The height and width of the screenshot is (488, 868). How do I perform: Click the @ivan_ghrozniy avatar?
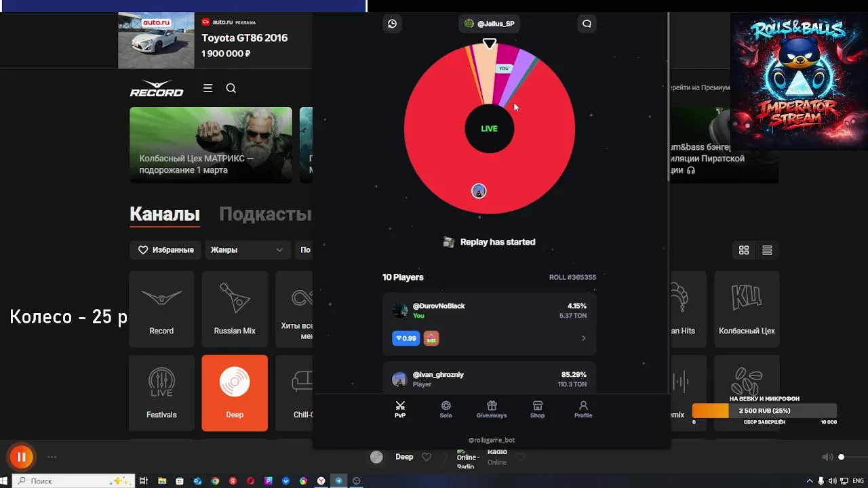pos(400,379)
